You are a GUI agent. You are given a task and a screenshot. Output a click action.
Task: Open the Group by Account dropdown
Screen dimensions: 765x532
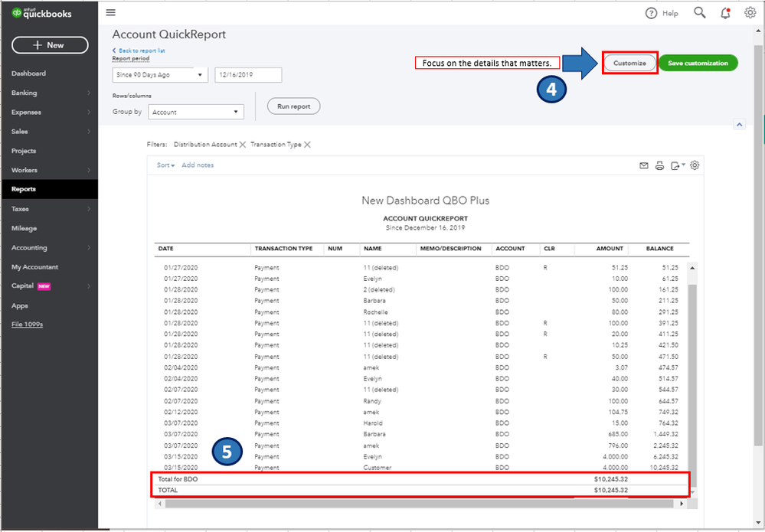coord(195,112)
